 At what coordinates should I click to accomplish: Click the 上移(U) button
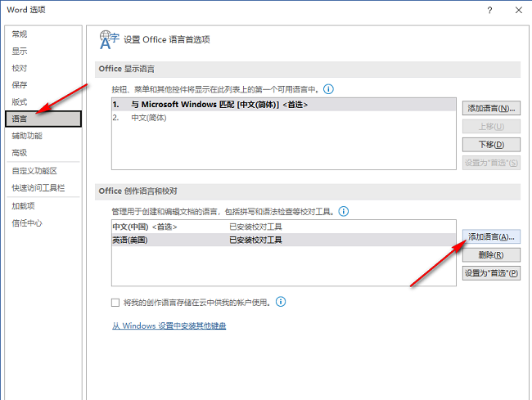pos(491,127)
